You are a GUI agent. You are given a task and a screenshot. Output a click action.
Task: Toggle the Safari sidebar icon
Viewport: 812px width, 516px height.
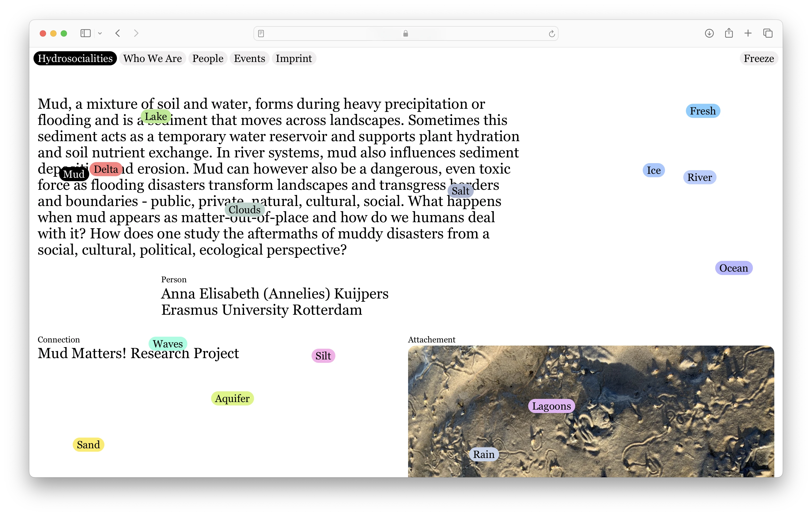point(85,33)
